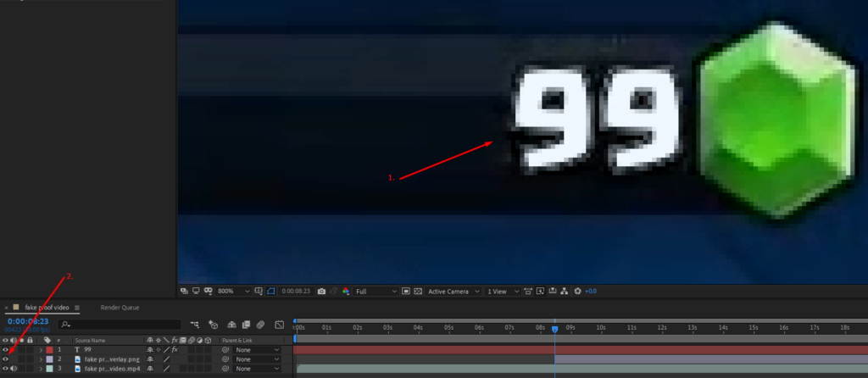Click the Primary Viewer monitor icon

click(196, 291)
